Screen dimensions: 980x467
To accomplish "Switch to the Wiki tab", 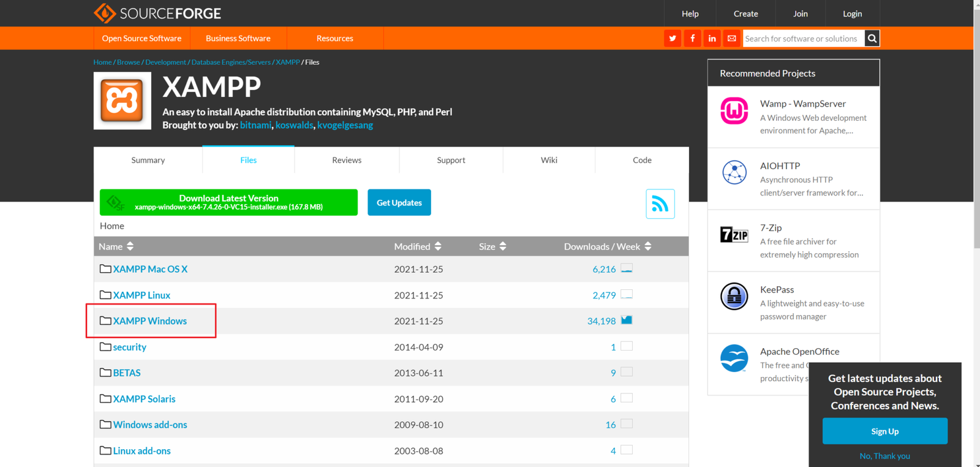I will coord(549,160).
